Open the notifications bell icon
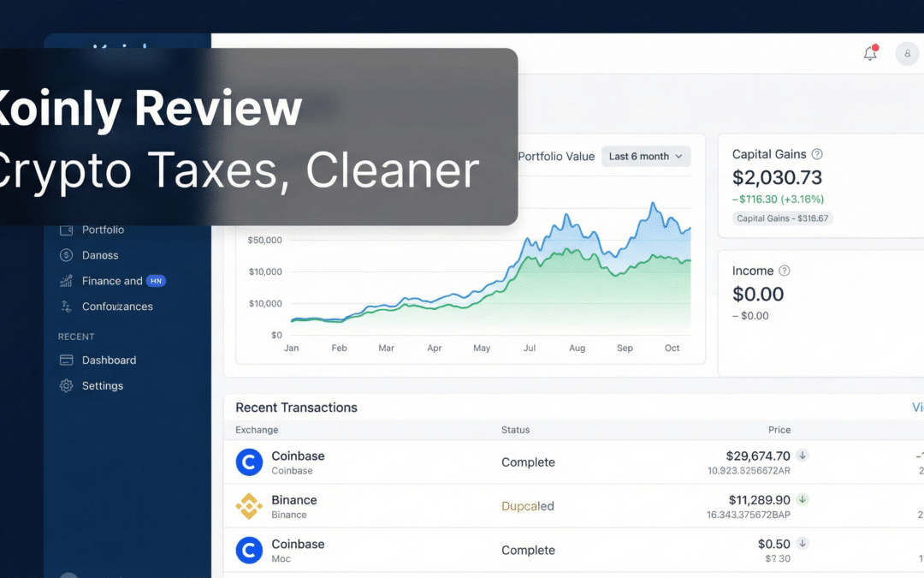Screen dimensions: 924x578 [870, 53]
